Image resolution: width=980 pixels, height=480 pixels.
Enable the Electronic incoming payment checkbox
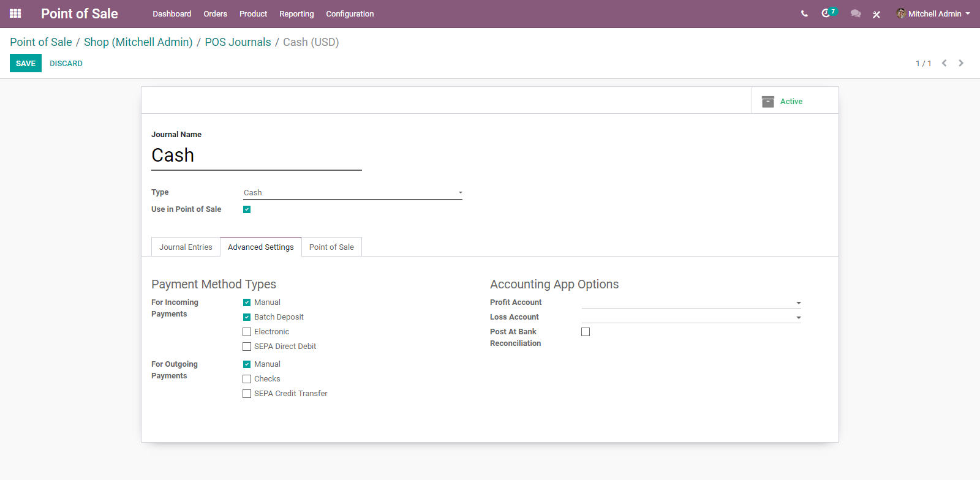tap(247, 332)
